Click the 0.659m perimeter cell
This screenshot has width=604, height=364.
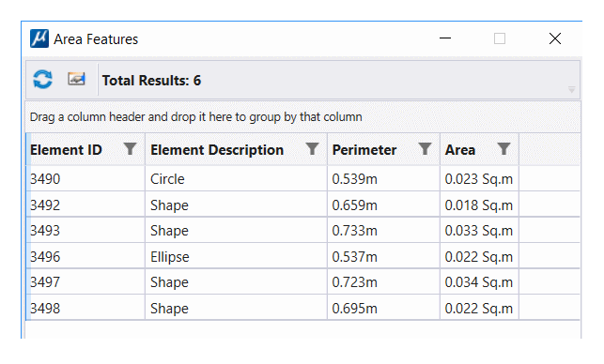coord(383,205)
